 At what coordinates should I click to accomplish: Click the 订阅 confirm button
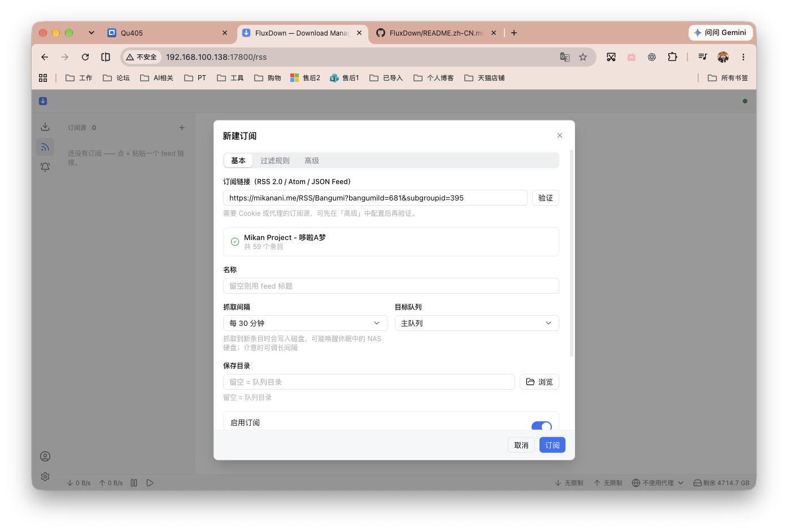(x=552, y=446)
